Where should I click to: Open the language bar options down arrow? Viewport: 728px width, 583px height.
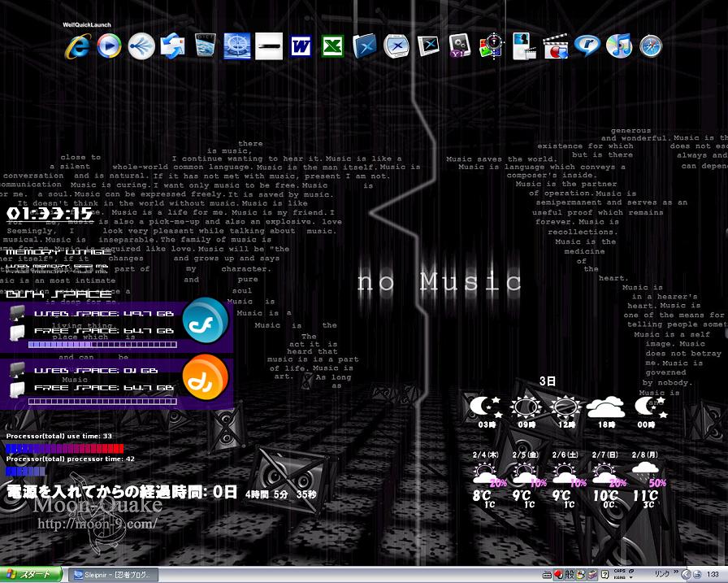point(631,577)
